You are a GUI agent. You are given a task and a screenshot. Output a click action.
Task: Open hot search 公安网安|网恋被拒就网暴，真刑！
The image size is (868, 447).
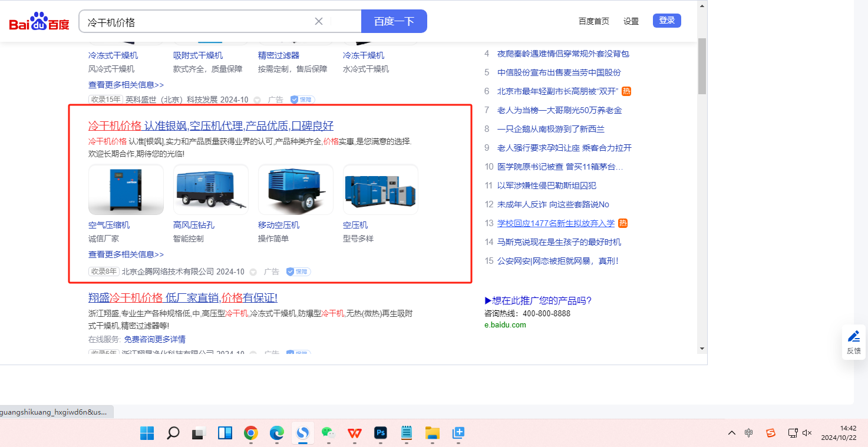558,261
